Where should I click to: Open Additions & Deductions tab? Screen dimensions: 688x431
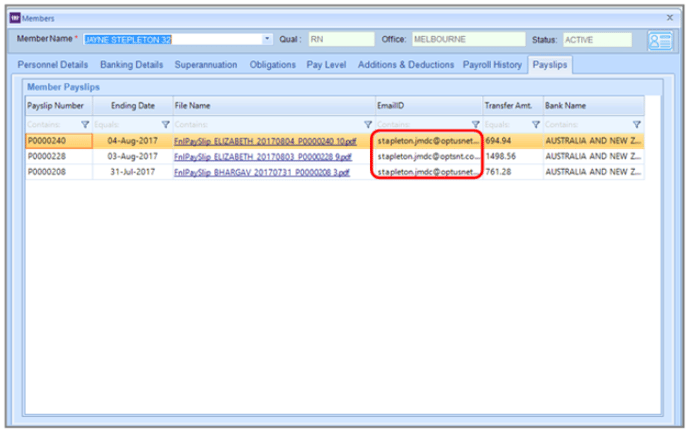(406, 65)
